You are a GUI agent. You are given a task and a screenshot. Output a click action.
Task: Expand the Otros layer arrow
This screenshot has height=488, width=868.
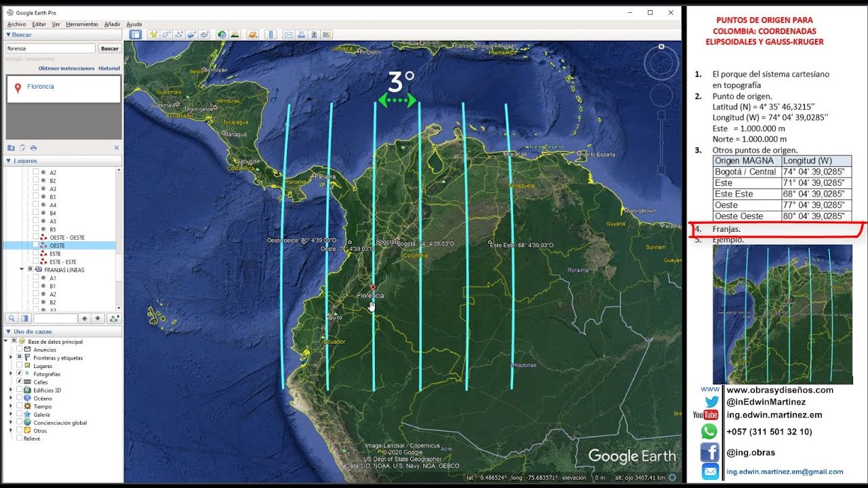(x=10, y=430)
